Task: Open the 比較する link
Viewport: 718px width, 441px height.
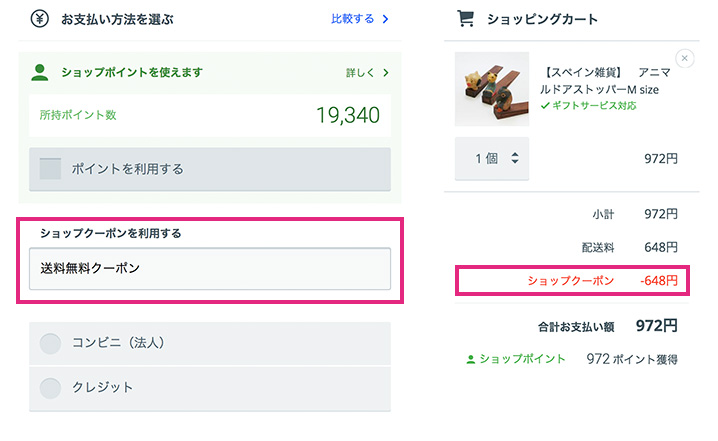Action: [x=353, y=19]
